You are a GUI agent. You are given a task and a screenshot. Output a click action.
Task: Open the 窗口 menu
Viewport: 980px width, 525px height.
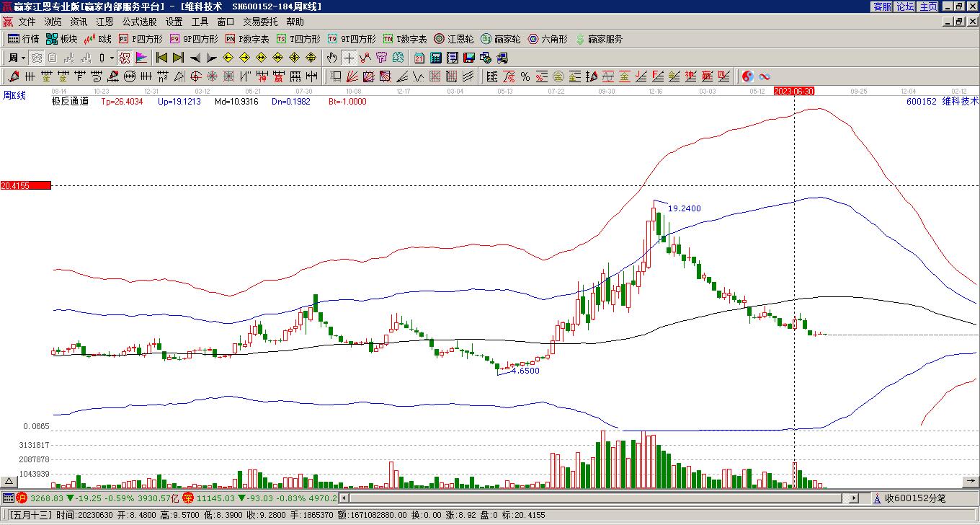pyautogui.click(x=226, y=22)
